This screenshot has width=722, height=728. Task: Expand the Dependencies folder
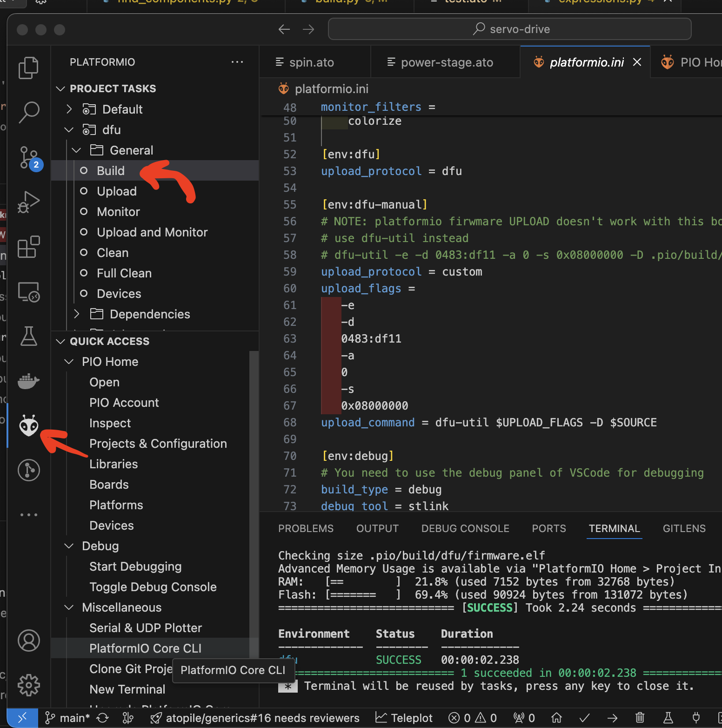pyautogui.click(x=77, y=314)
